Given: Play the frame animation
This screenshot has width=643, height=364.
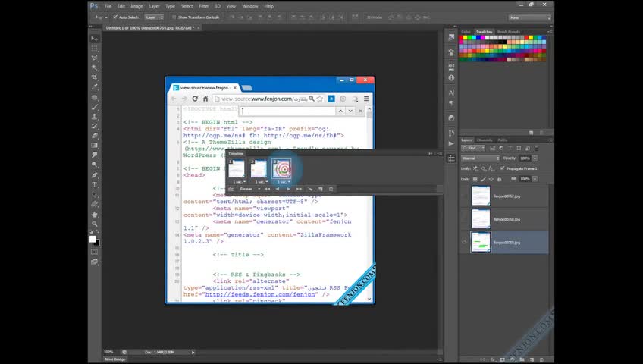Looking at the screenshot, I should (x=288, y=189).
